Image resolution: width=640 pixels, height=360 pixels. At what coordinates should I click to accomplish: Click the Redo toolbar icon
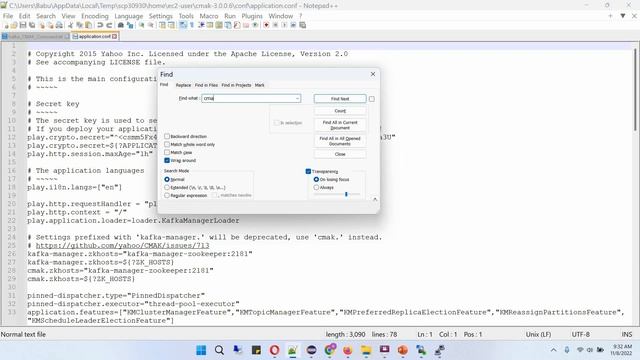(x=109, y=25)
